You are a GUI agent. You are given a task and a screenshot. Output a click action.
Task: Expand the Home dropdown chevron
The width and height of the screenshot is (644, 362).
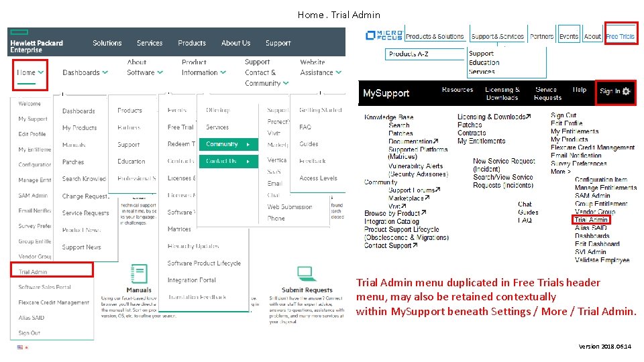[x=41, y=72]
